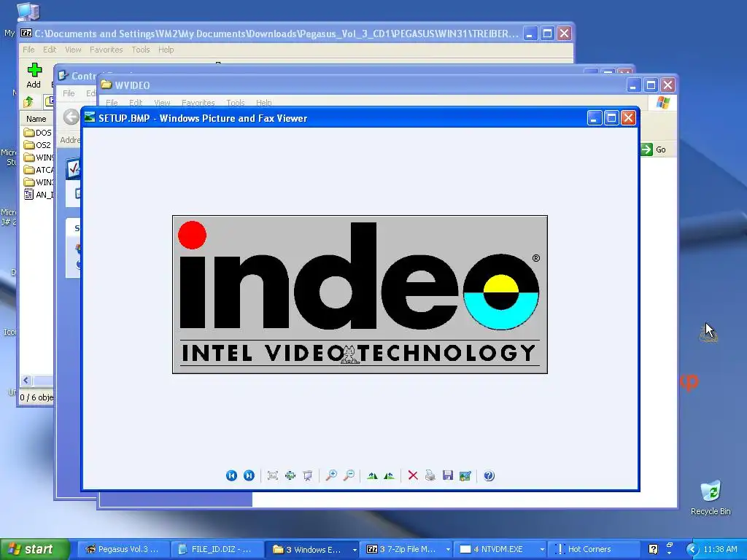
Task: Click the Print icon in the viewer toolbar
Action: click(430, 475)
